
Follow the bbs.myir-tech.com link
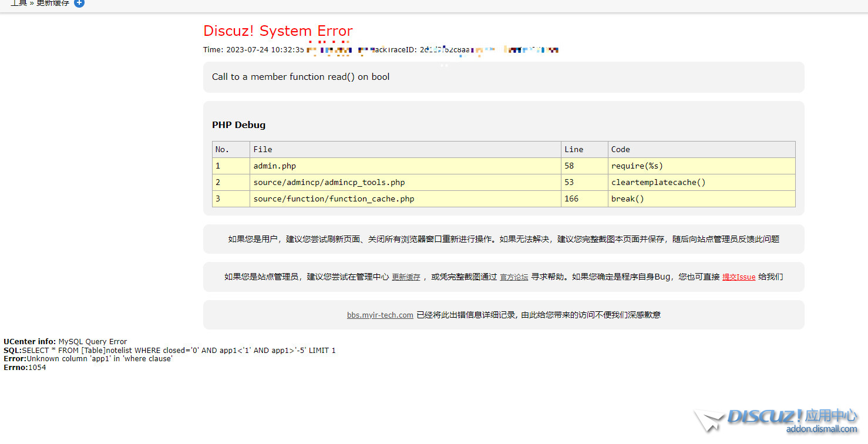point(380,315)
